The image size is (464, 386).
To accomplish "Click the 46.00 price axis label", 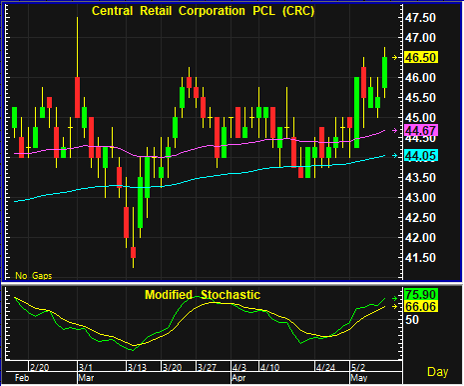I will [420, 78].
